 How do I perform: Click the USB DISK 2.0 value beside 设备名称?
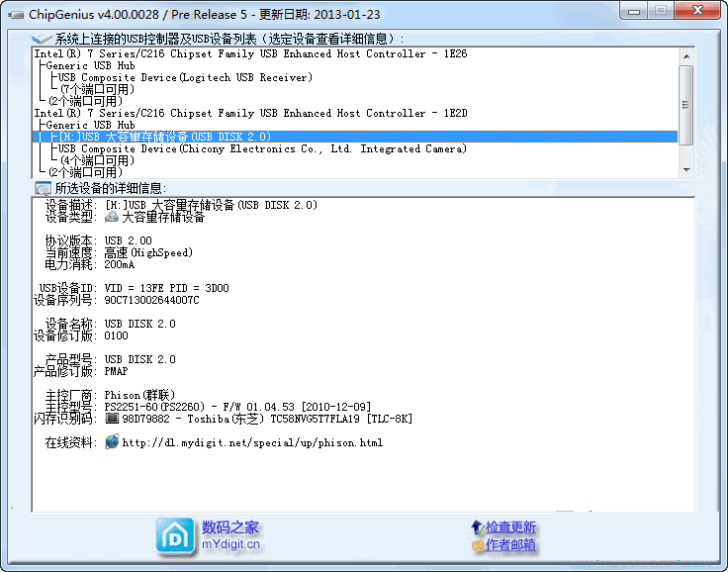click(140, 324)
